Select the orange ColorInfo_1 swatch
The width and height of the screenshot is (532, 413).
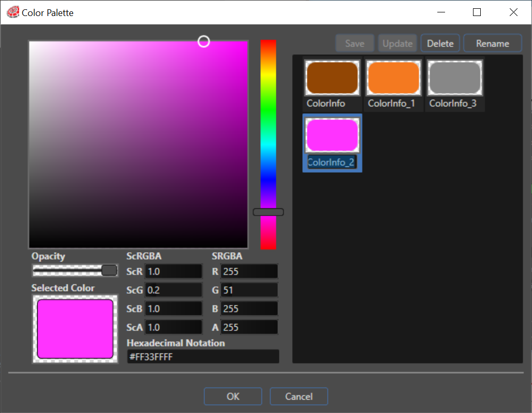[394, 78]
